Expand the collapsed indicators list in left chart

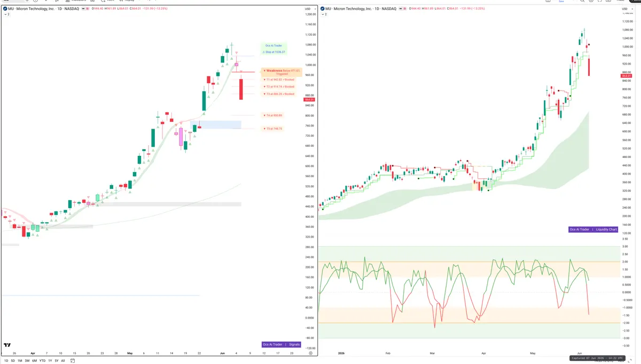(x=6, y=14)
